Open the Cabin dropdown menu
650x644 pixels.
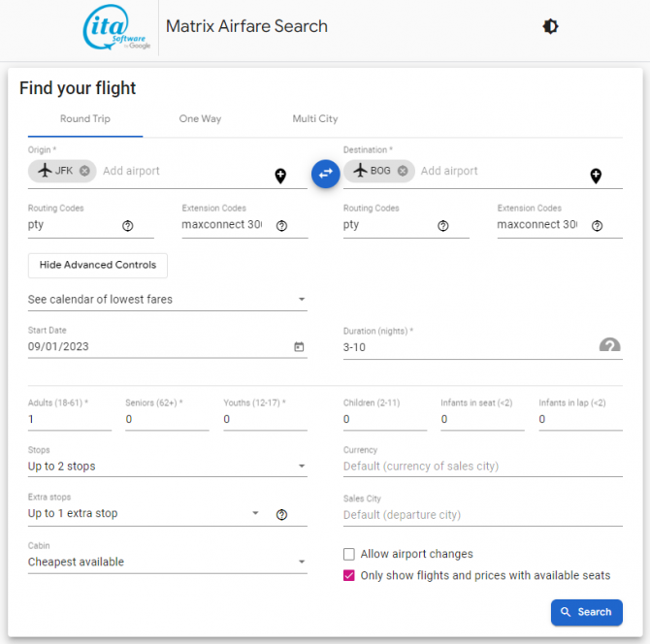point(302,562)
